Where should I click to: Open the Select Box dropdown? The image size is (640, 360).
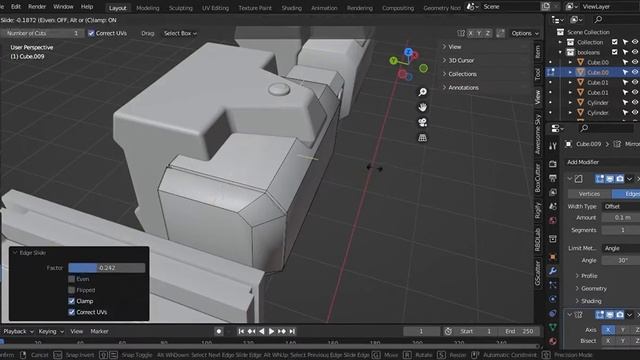[180, 33]
